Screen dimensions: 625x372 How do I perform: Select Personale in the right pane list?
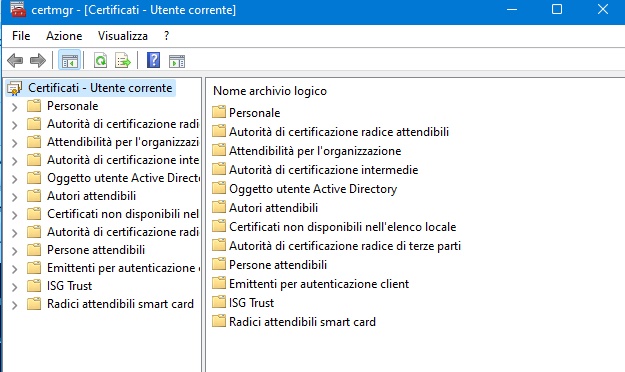coord(254,112)
